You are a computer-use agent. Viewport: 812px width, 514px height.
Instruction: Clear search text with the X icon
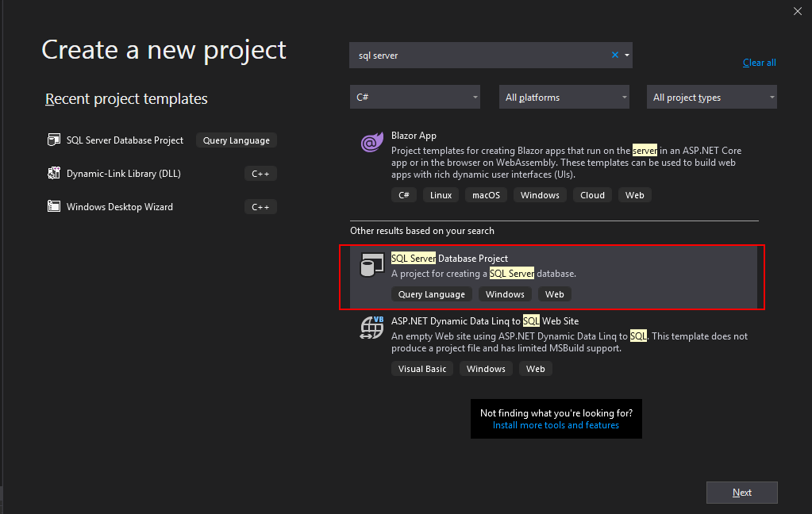[x=614, y=56]
